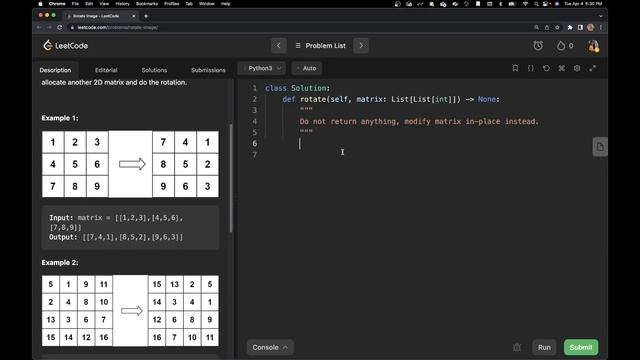Click the 'Do not return anything' comment
640x360 pixels.
pyautogui.click(x=419, y=121)
